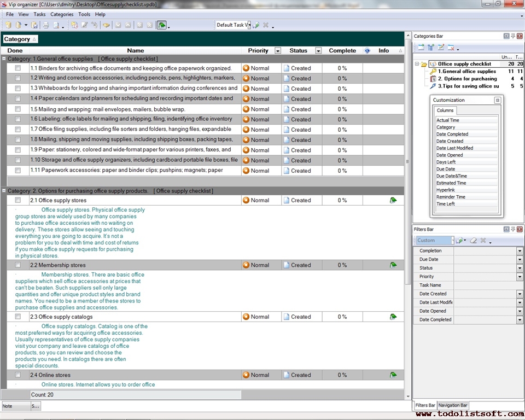Check Done box for 1.11 Paperwork accessories
This screenshot has height=420, width=525.
[x=17, y=170]
